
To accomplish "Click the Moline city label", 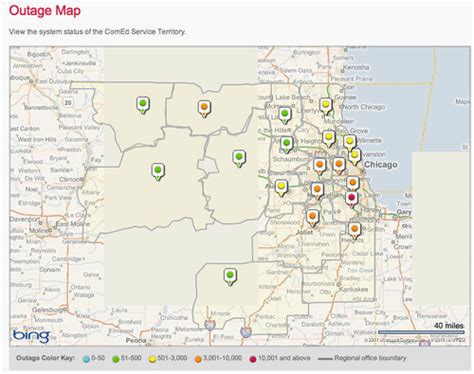I will point(39,230).
